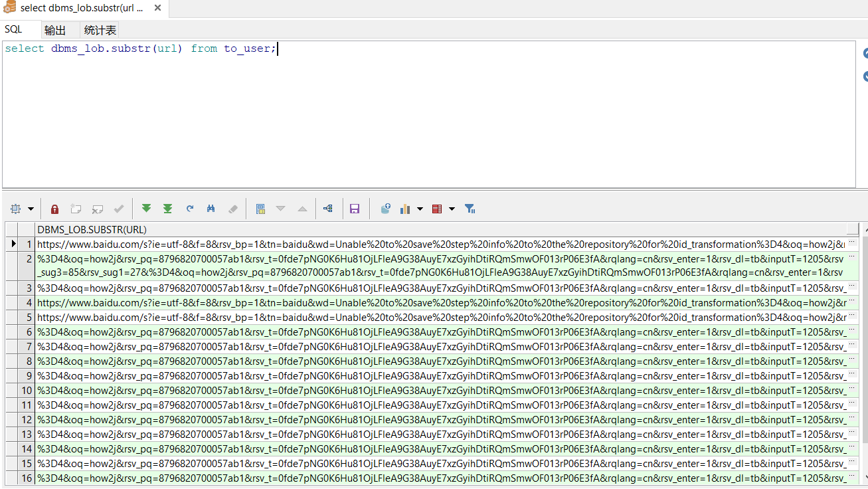The width and height of the screenshot is (868, 489).
Task: Run query with the top blue circle button
Action: coord(863,52)
